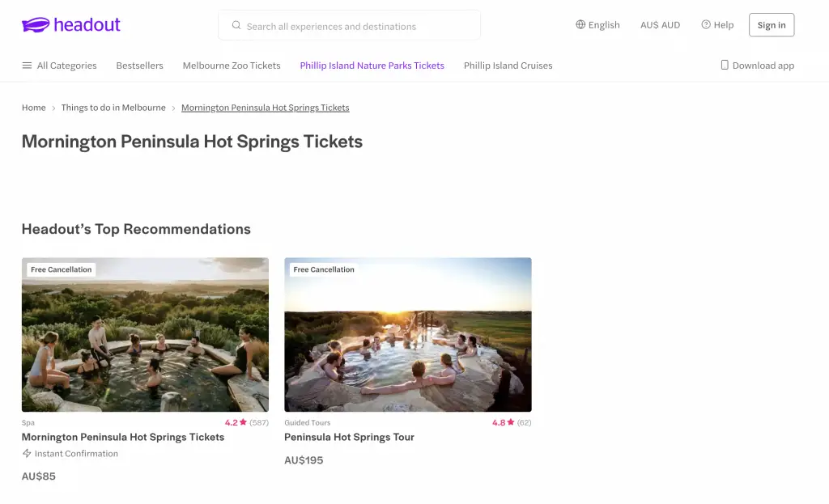Open the Bestsellers tab
This screenshot has width=829, height=504.
pos(139,66)
